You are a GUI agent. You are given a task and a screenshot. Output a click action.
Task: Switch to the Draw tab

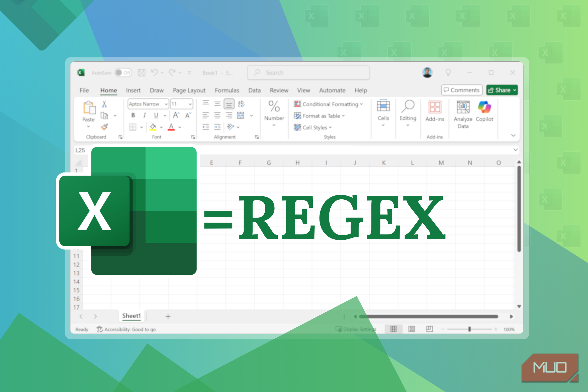157,90
